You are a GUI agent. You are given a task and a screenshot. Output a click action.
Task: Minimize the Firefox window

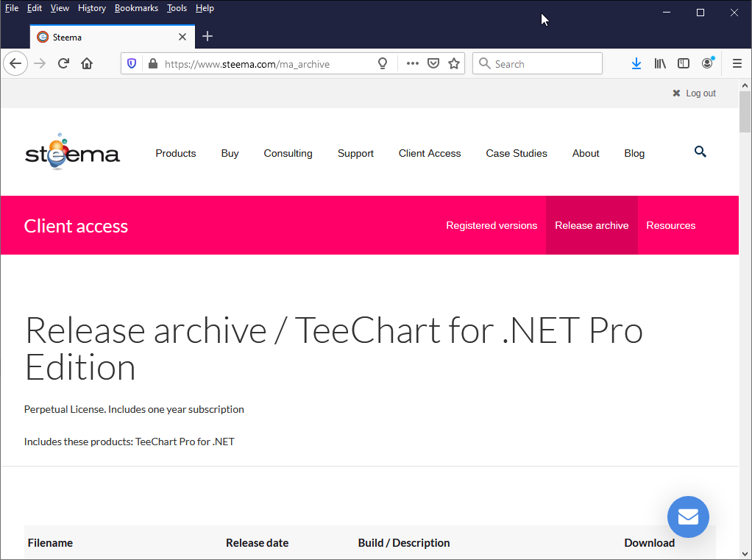[x=667, y=13]
